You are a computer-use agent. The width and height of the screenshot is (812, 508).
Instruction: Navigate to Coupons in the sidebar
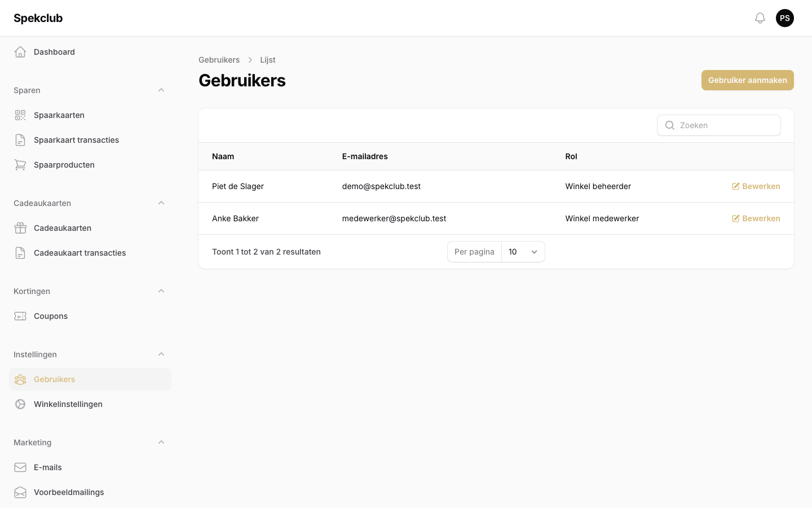(90, 316)
